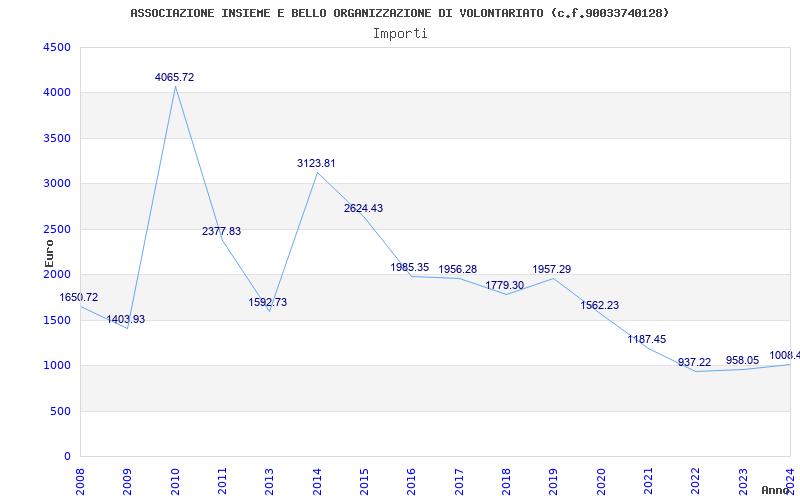Click the 2023 x-axis year label
This screenshot has height=500, width=800.
click(x=743, y=482)
